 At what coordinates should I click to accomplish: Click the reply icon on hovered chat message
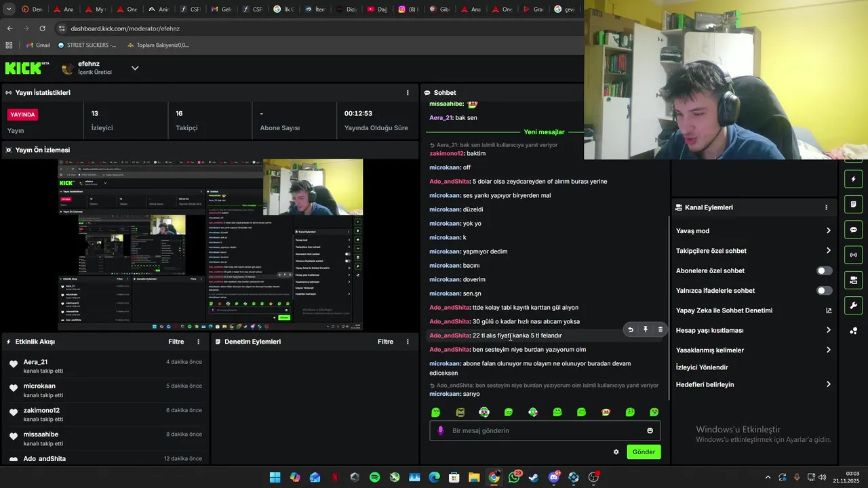pos(631,329)
